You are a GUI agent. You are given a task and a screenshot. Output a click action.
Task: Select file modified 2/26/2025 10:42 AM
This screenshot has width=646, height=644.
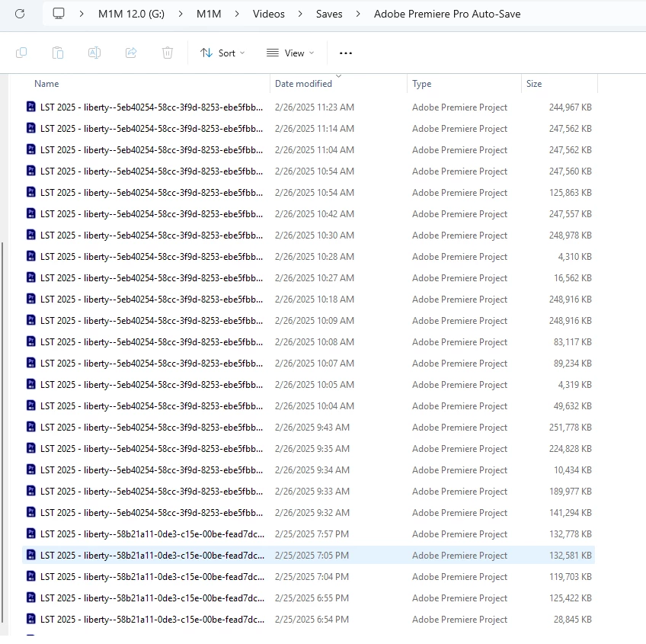[309, 214]
